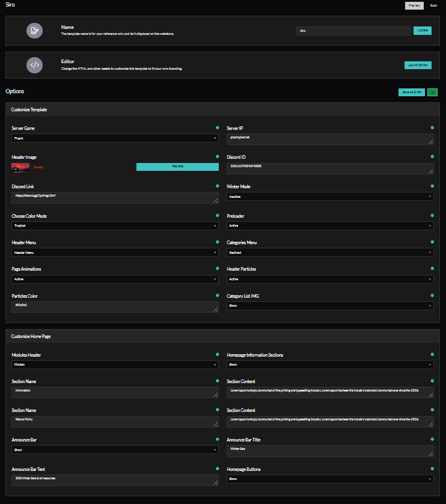Open the Winter Mode dropdown

[329, 196]
